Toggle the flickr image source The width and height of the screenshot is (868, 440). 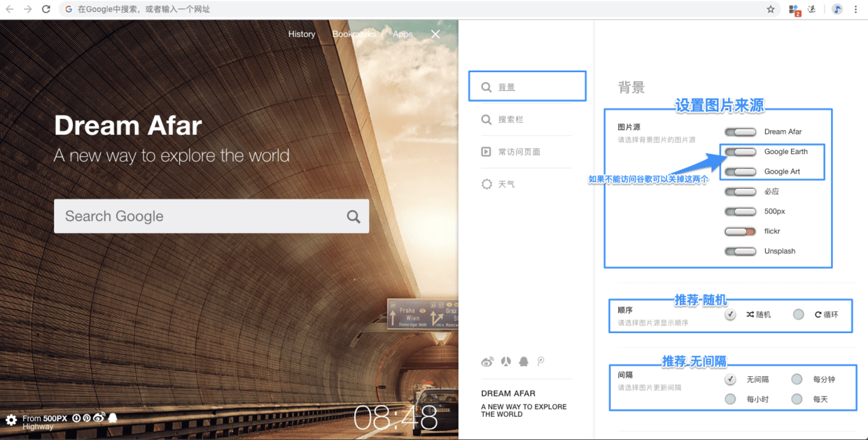pyautogui.click(x=741, y=232)
